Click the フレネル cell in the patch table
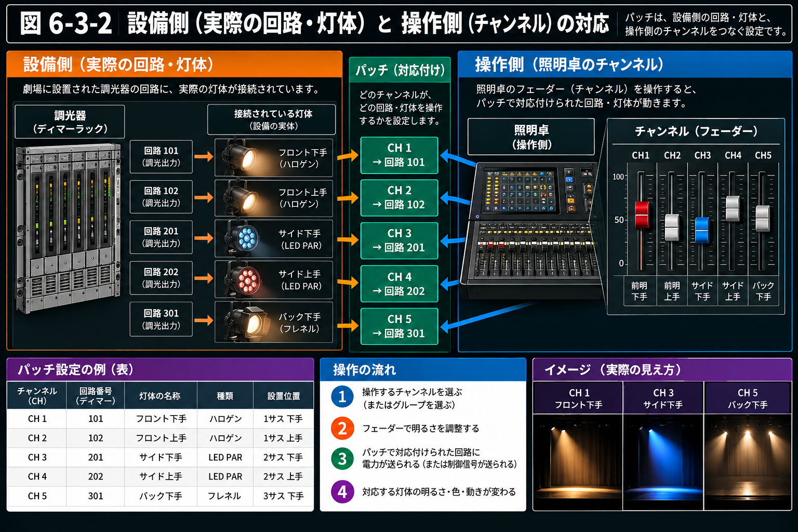The image size is (798, 532). [225, 496]
